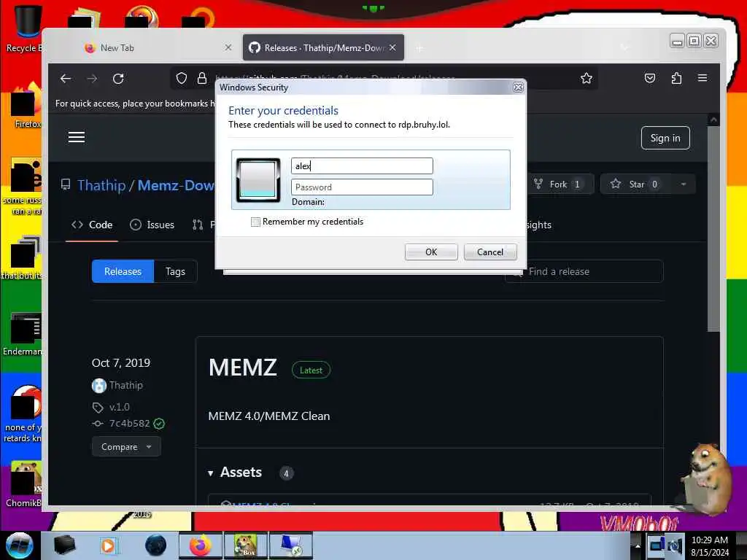
Task: Click the remote desktop taskbar button
Action: (290, 545)
